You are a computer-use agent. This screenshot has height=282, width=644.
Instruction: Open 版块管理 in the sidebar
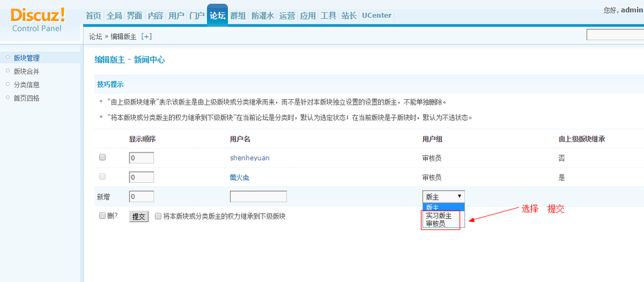point(27,58)
